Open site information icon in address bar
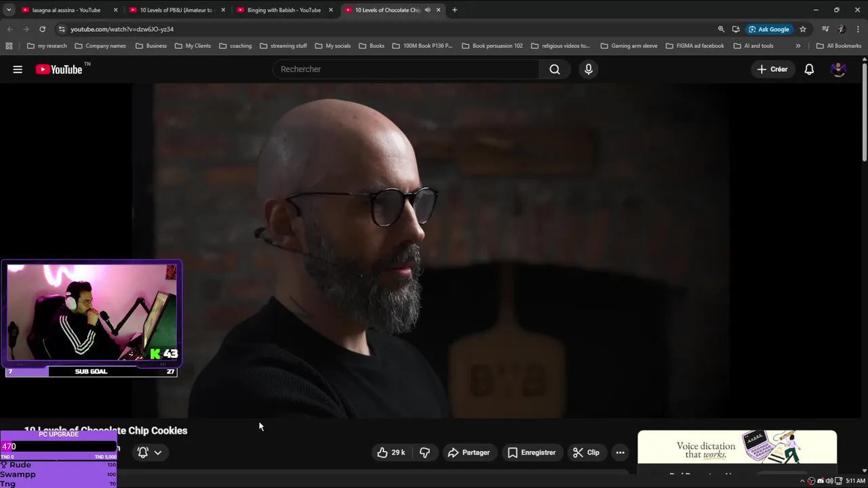 click(62, 29)
